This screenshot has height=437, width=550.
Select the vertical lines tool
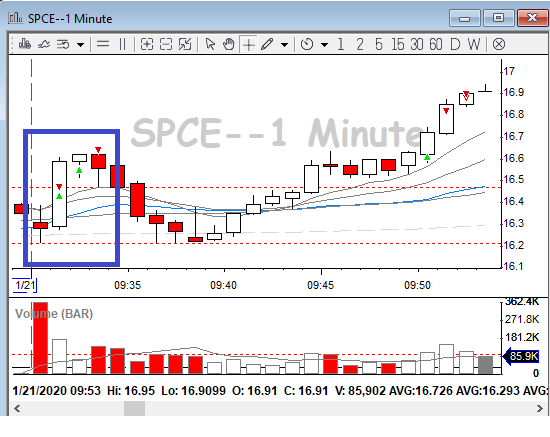point(122,44)
